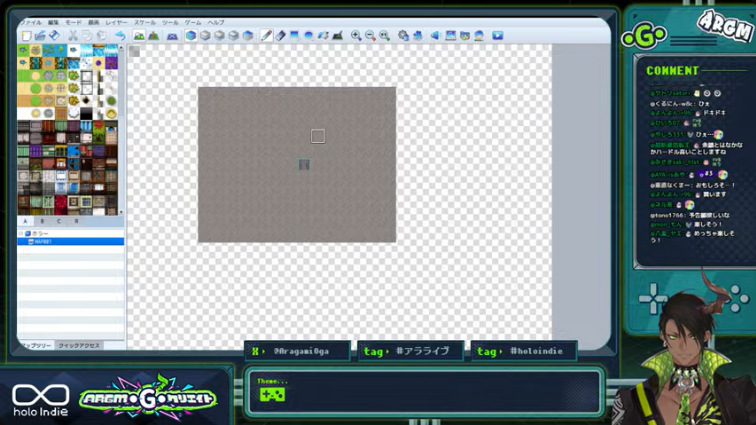Image resolution: width=756 pixels, height=425 pixels.
Task: Click the Zoom Out magnifier icon
Action: [370, 35]
